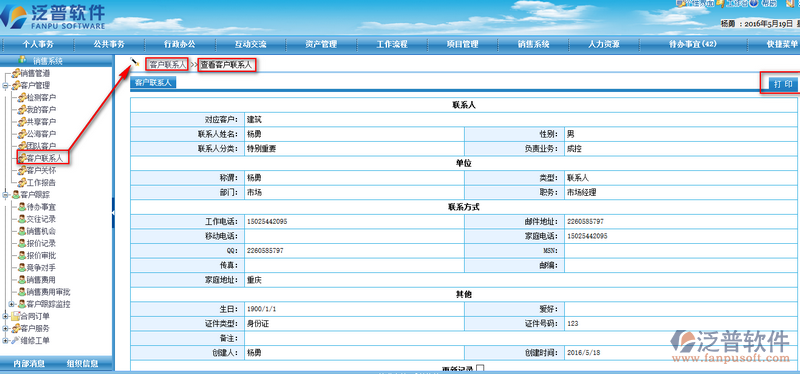Viewport: 800px width, 374px height.
Task: Select the 客户联系人 tab
Action: pyautogui.click(x=153, y=83)
